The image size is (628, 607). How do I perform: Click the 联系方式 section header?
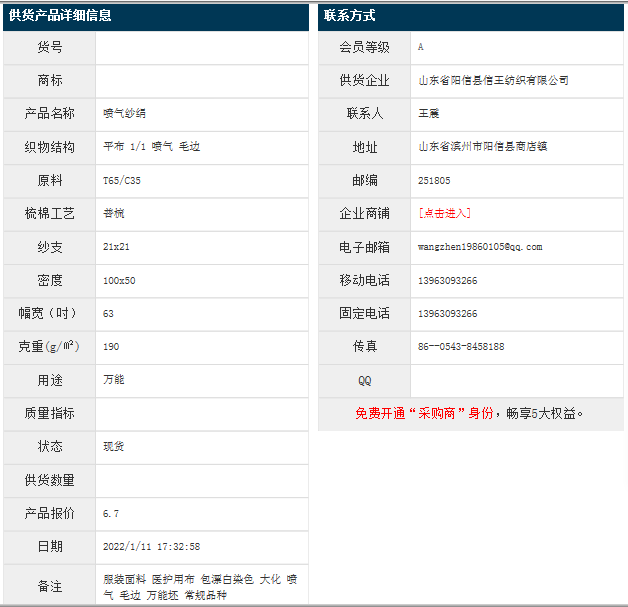pos(349,15)
